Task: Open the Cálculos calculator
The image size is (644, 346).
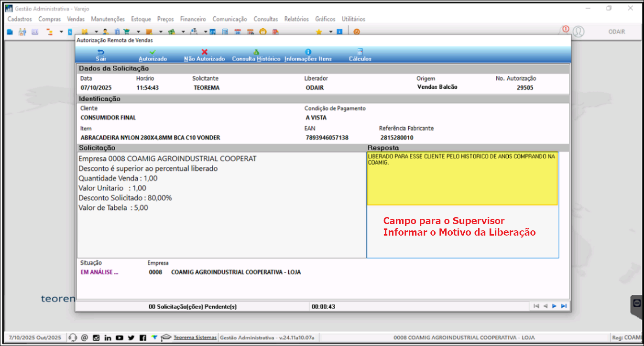Action: pyautogui.click(x=360, y=55)
